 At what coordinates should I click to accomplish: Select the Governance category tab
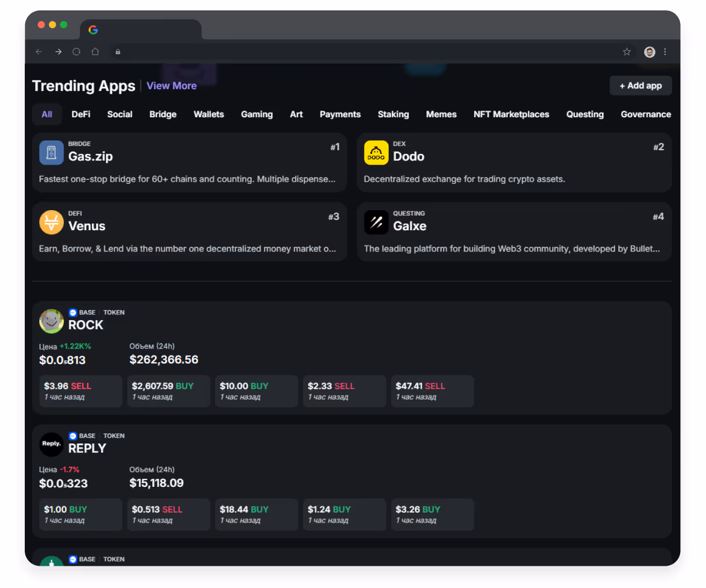pos(646,114)
